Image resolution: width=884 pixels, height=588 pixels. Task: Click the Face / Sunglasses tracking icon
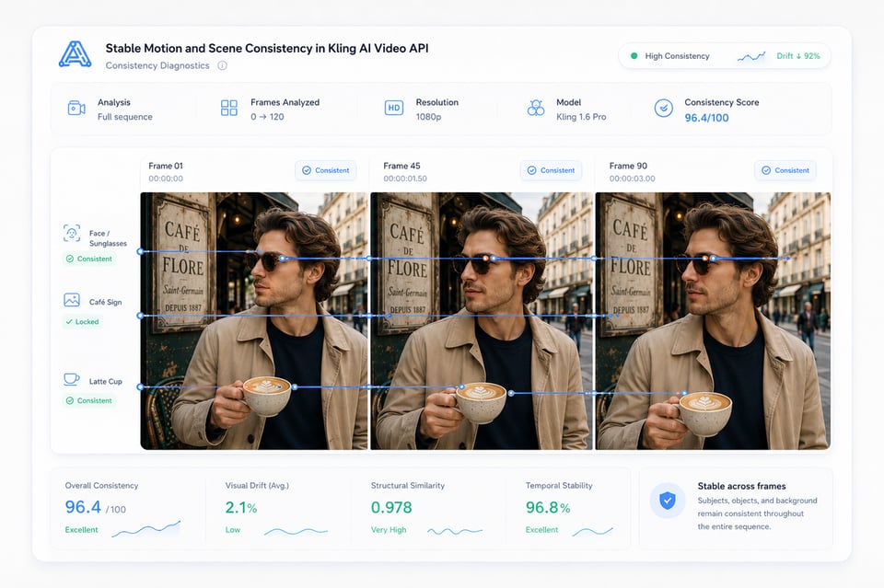[72, 233]
